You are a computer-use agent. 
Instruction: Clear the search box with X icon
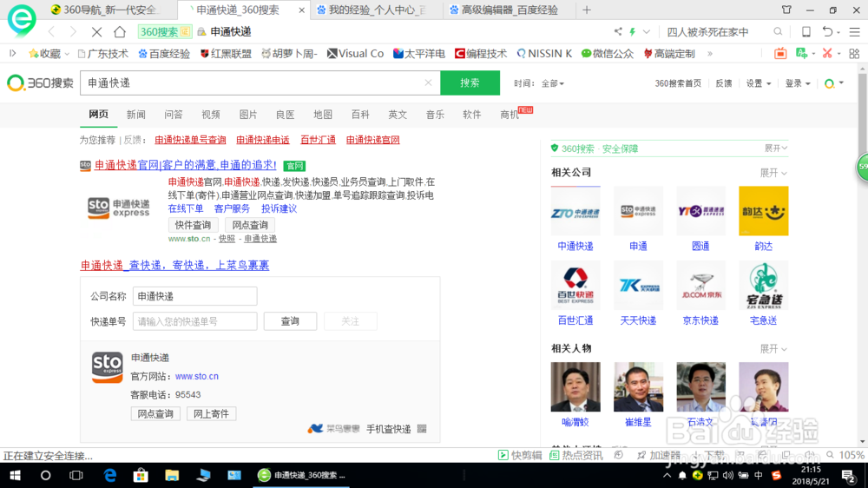pyautogui.click(x=428, y=82)
